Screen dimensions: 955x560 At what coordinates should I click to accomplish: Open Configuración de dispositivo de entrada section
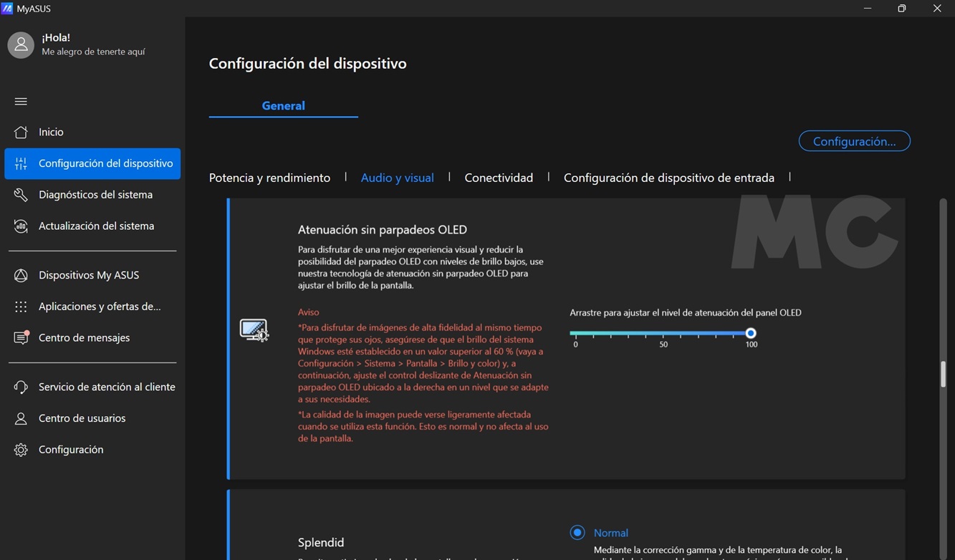point(668,178)
